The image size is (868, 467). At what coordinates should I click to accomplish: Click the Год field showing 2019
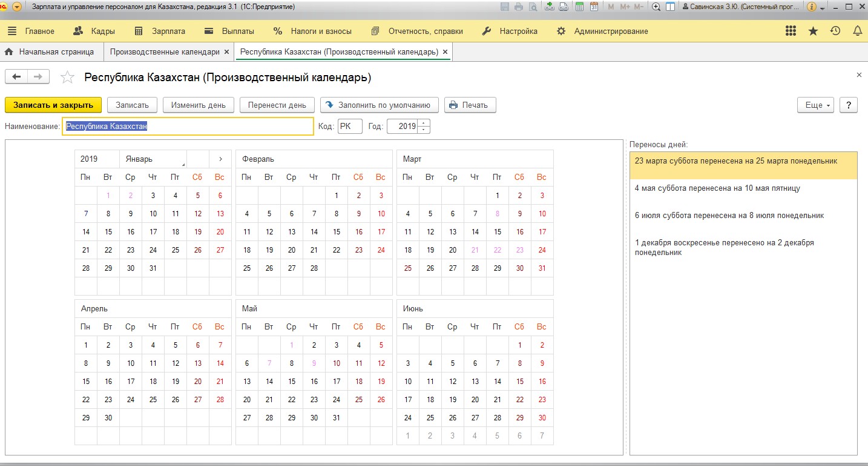pos(403,127)
